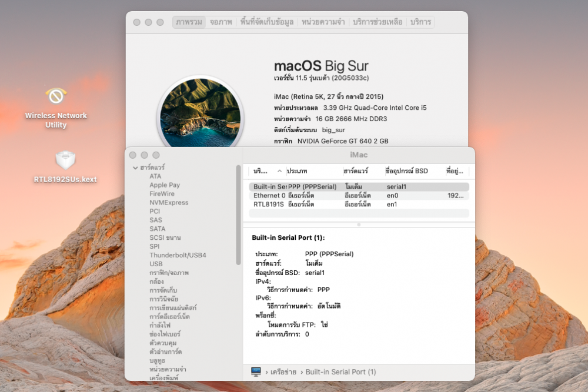
Task: Select SPI in the sidebar
Action: [x=155, y=246]
